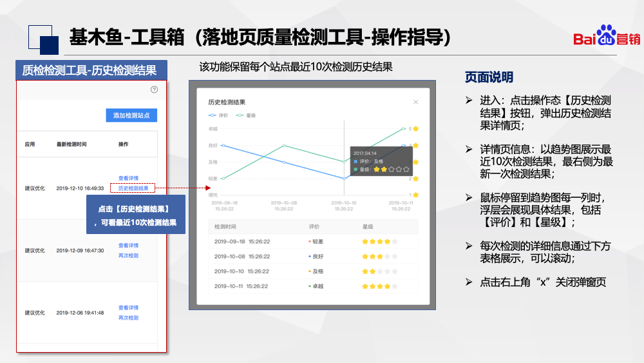
Task: Click 再次检测 for the 2019-12-06 row
Action: click(x=128, y=318)
